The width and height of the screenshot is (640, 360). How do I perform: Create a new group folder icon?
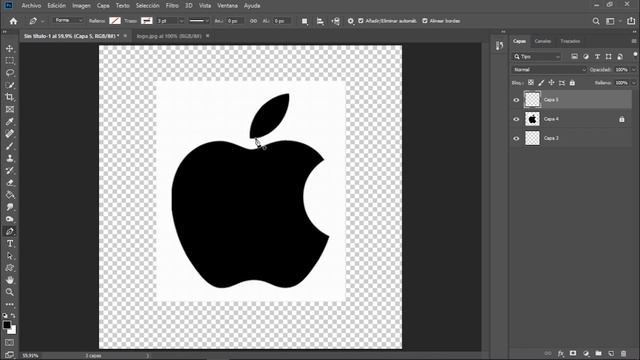coord(598,353)
